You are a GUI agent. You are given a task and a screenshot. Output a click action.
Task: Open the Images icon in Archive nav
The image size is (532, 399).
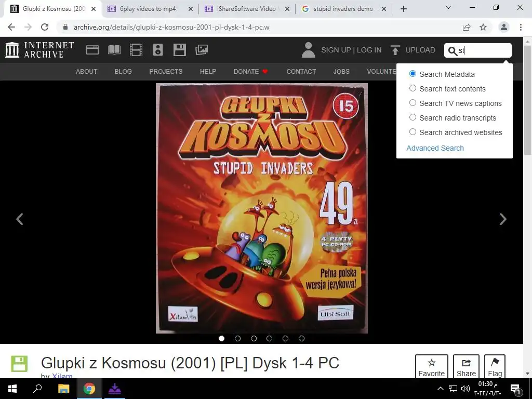coord(202,50)
